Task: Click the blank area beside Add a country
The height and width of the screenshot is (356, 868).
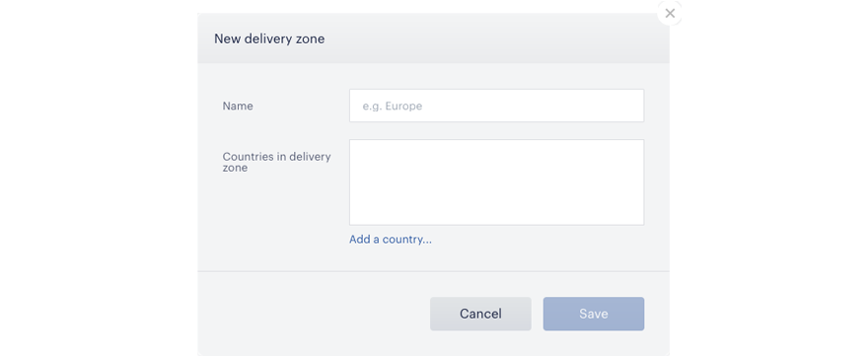Action: coord(539,240)
